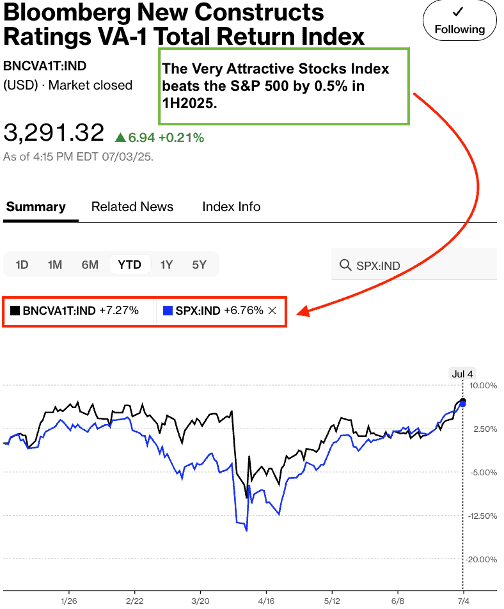This screenshot has width=504, height=609.
Task: Click the SPX:IND legend label
Action: click(x=198, y=311)
